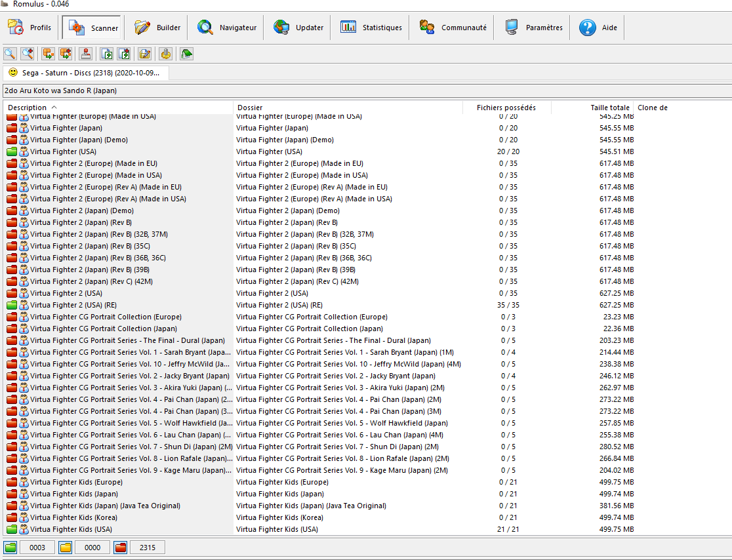Click the green book toolbar icon
Screen dimensions: 732x560
pos(186,54)
